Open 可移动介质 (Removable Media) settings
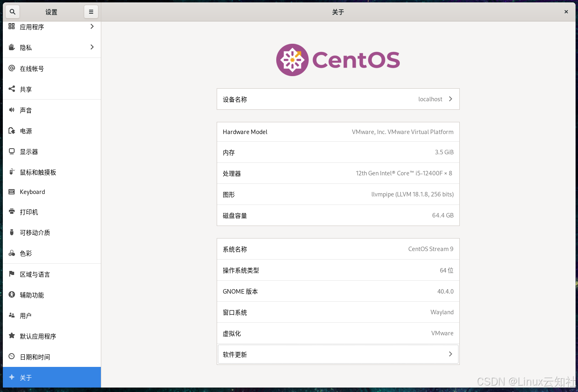This screenshot has height=392, width=578. (34, 232)
